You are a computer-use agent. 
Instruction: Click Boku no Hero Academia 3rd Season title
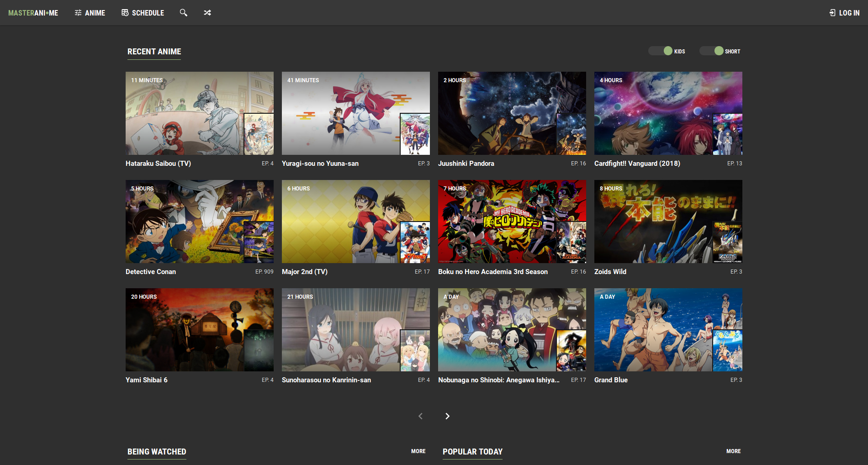[x=493, y=272]
